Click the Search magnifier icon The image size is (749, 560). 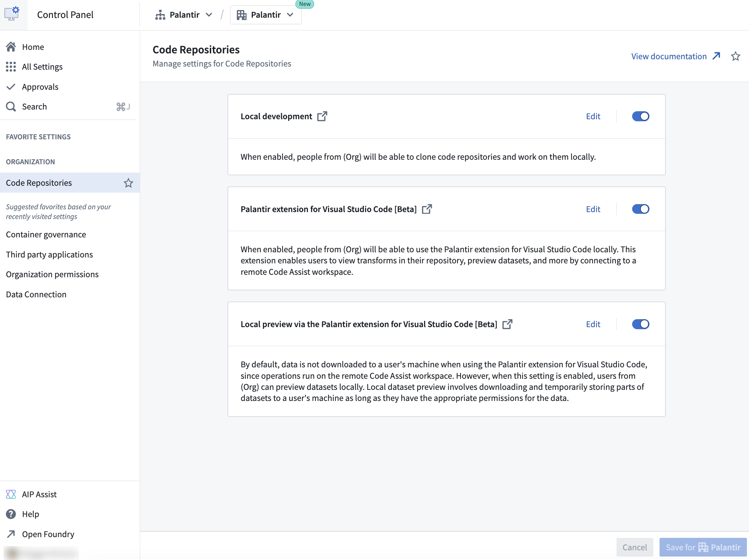[x=11, y=106]
